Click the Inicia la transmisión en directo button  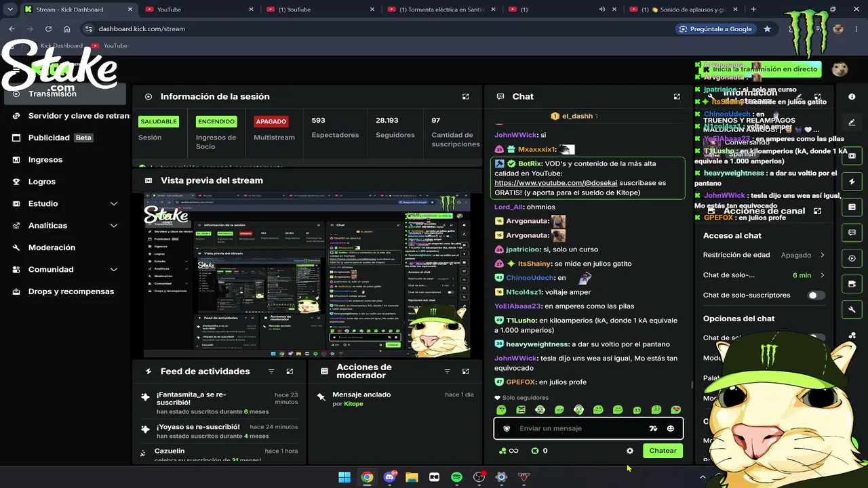760,69
